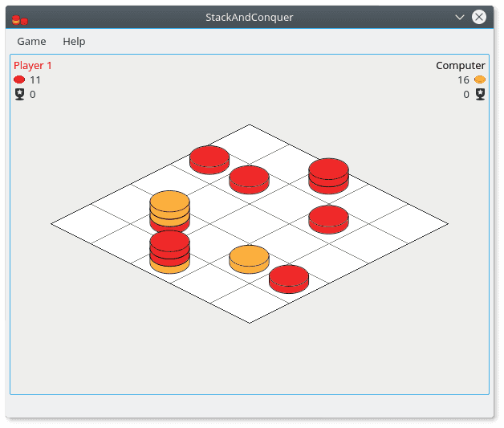Select the red stone nearest the board's bottom corner
The height and width of the screenshot is (428, 504).
click(x=289, y=279)
